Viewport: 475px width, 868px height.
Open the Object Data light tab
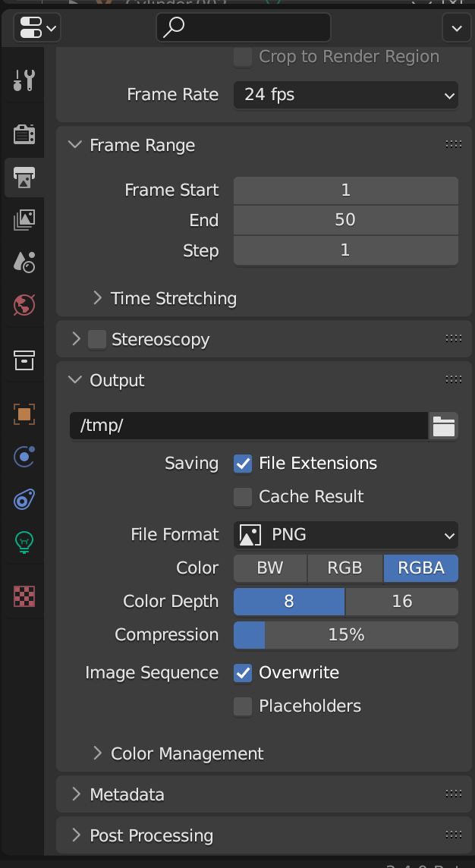coord(24,542)
